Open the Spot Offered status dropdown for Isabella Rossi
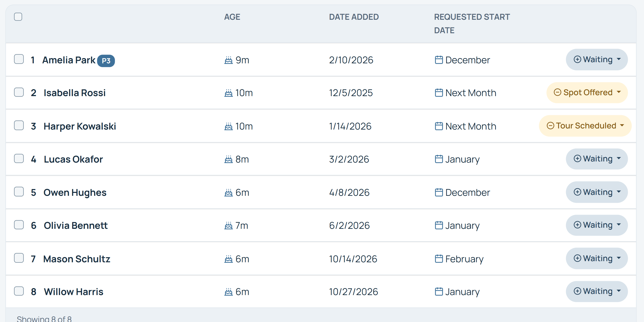This screenshot has width=644, height=322. tap(587, 93)
